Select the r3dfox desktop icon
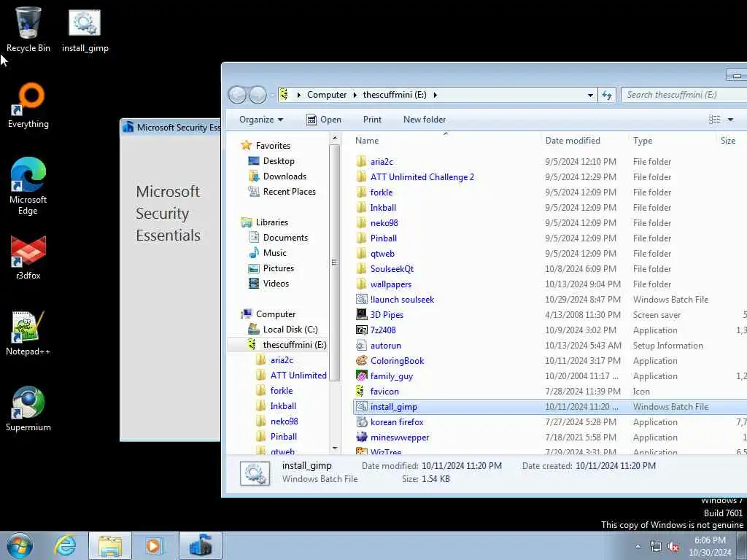747x560 pixels. [x=28, y=257]
